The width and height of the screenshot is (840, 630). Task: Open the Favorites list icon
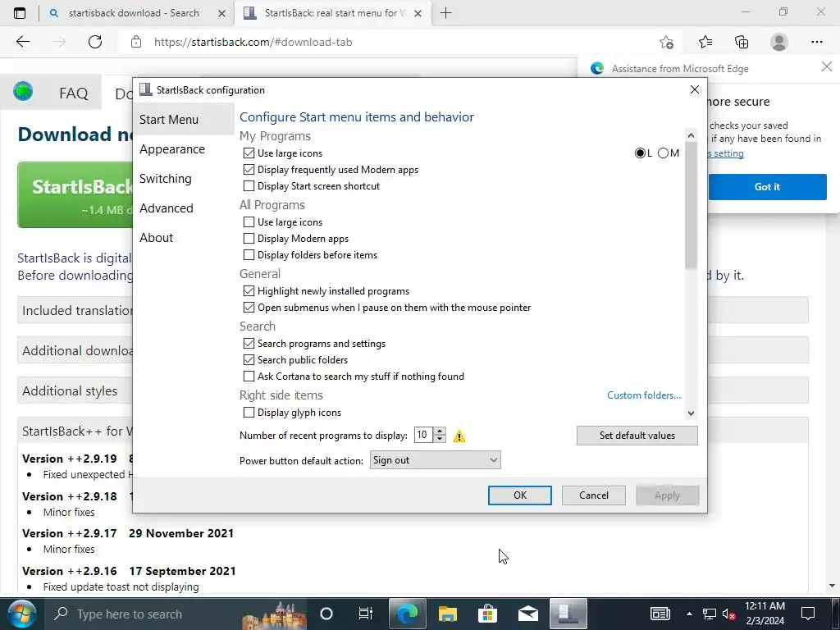point(705,42)
